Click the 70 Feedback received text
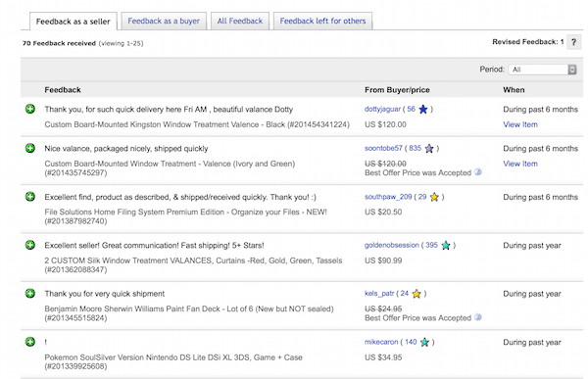 tap(59, 43)
